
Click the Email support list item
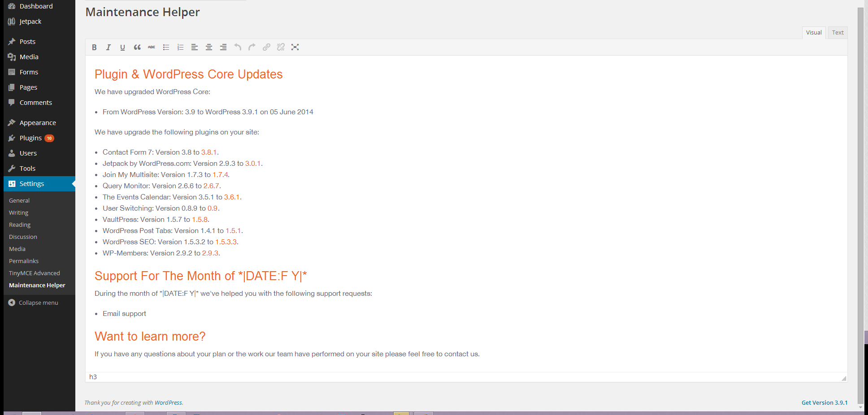click(x=124, y=314)
